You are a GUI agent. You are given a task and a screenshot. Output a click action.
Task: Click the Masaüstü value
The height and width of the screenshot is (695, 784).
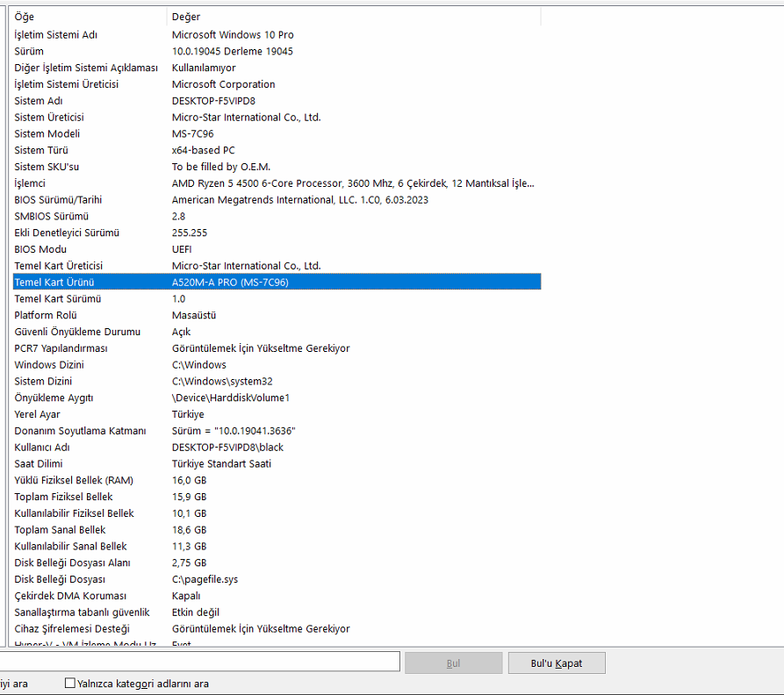coord(194,315)
